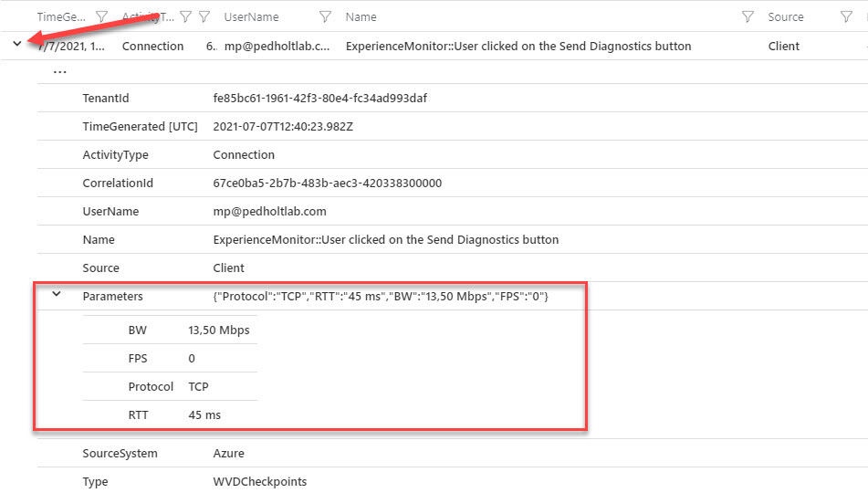Screen dimensions: 868x493
Task: Select the BW 13,50 Mbps entry
Action: click(x=170, y=330)
